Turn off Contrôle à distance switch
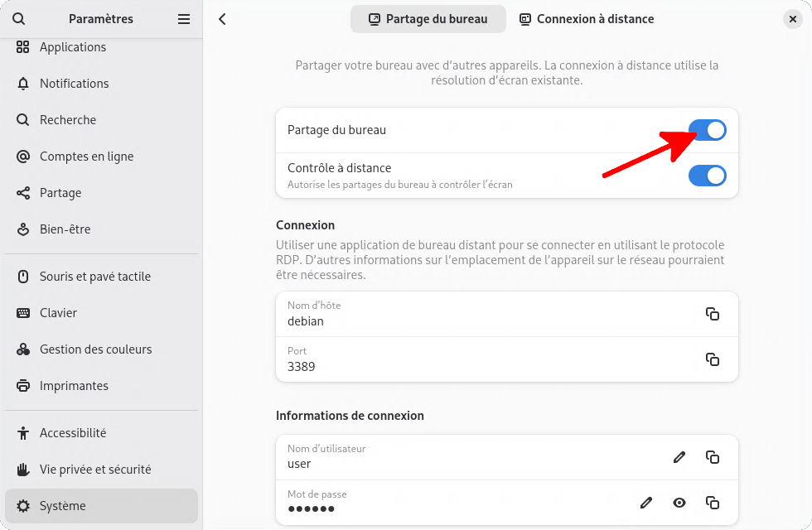 (x=707, y=176)
